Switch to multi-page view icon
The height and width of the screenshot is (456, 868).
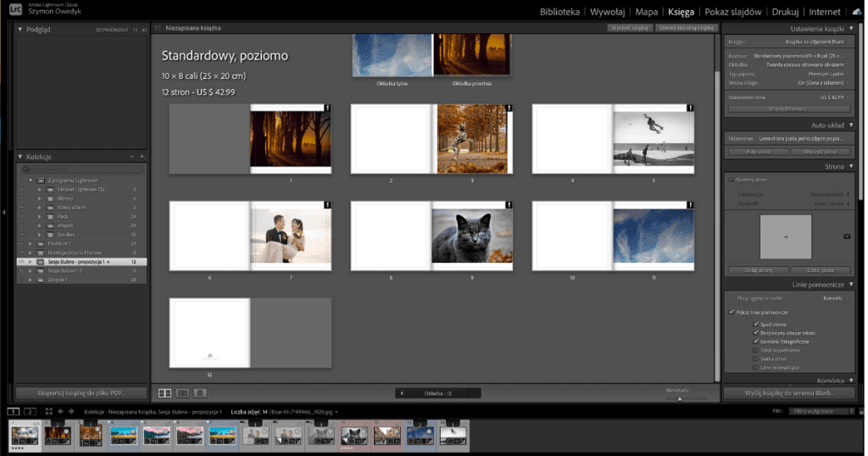click(x=165, y=393)
